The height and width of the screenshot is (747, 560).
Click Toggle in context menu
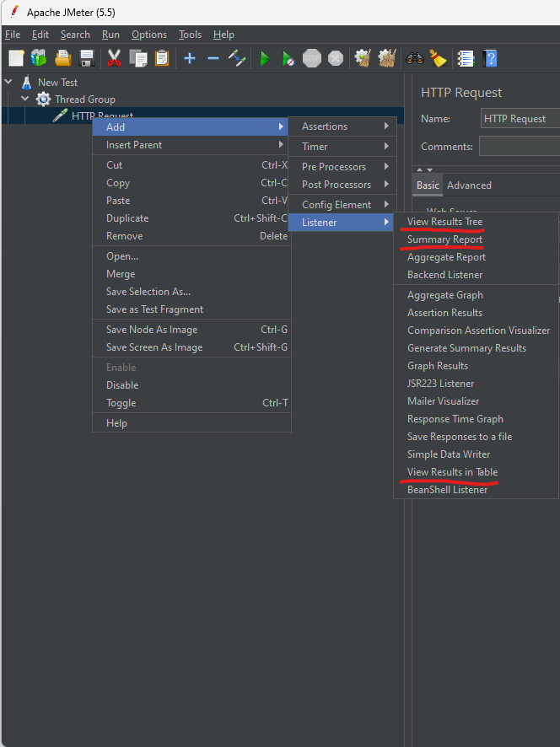191,403
